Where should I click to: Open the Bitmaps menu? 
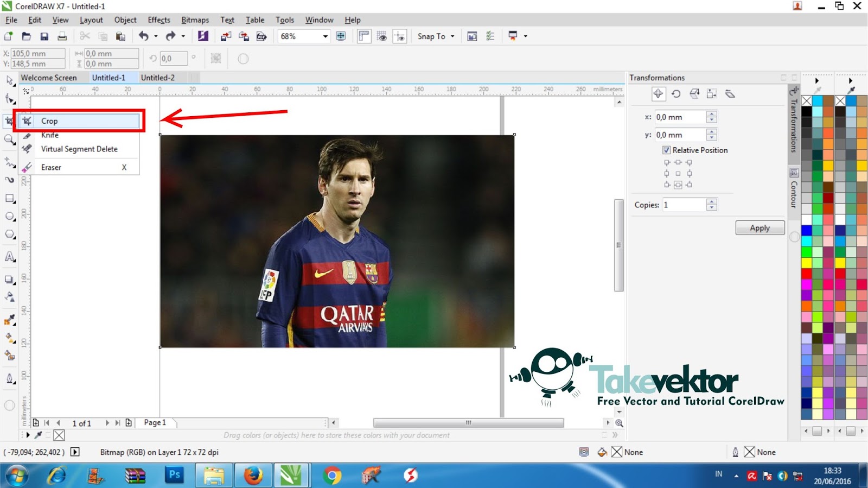coord(195,20)
